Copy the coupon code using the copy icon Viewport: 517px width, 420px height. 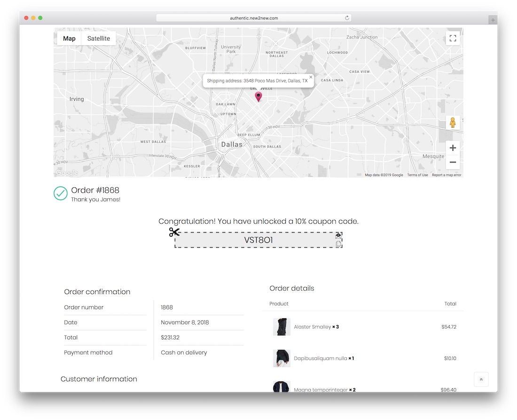coord(338,244)
